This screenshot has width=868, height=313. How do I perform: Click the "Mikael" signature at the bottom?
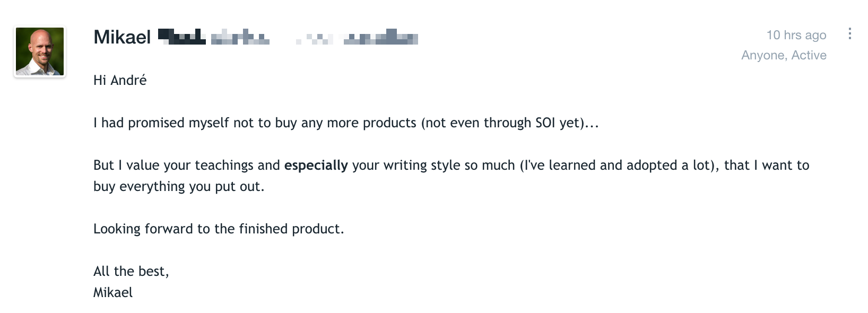[113, 292]
